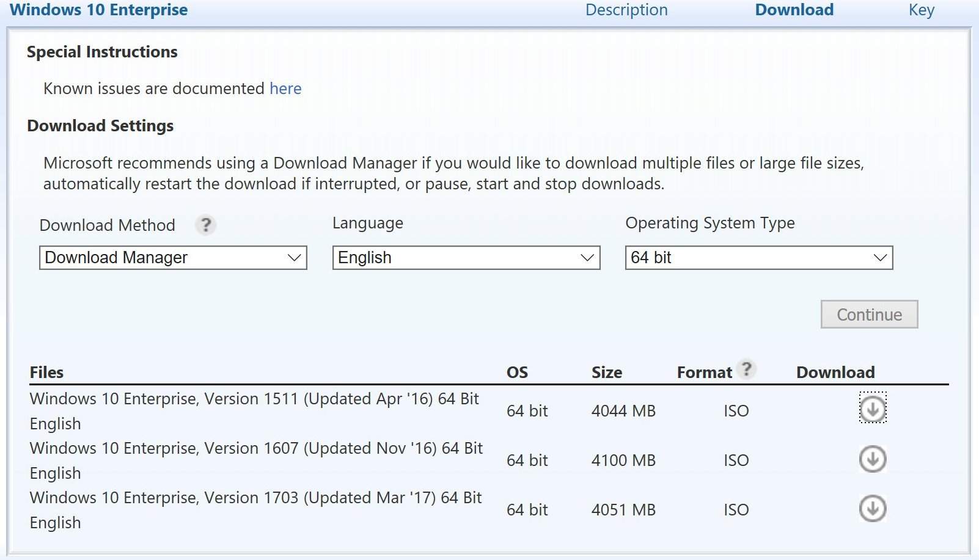The height and width of the screenshot is (560, 979).
Task: Click 64 bit OS in Version 1703 row
Action: coord(527,510)
